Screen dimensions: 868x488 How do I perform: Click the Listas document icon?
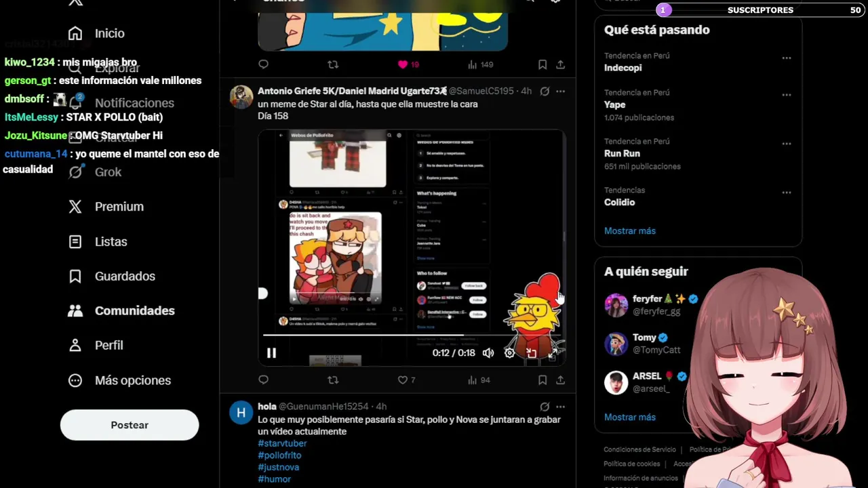75,241
